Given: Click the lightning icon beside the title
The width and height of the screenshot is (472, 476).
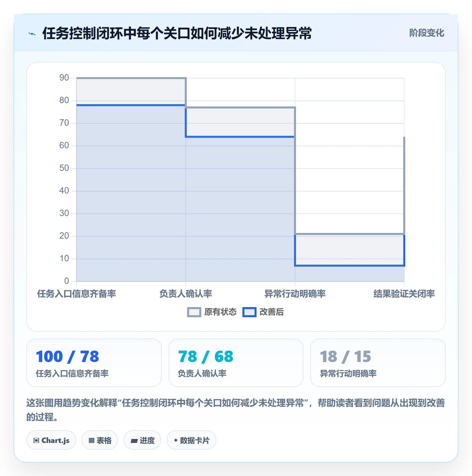Looking at the screenshot, I should 32,34.
